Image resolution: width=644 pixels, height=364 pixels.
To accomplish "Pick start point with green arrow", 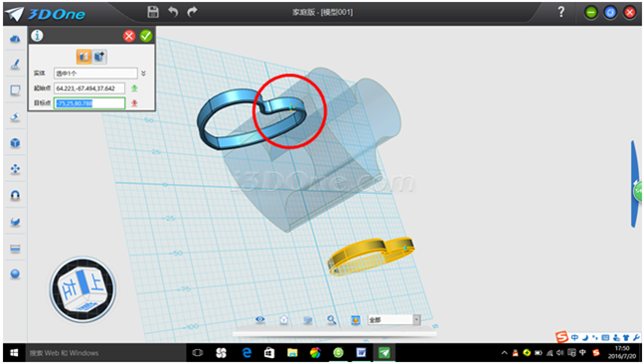I will pyautogui.click(x=134, y=89).
